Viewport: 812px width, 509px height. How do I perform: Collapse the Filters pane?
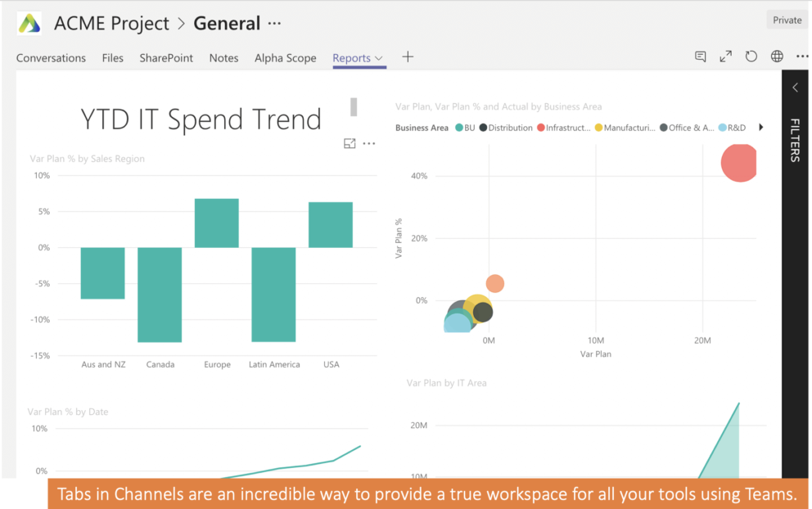pos(795,87)
